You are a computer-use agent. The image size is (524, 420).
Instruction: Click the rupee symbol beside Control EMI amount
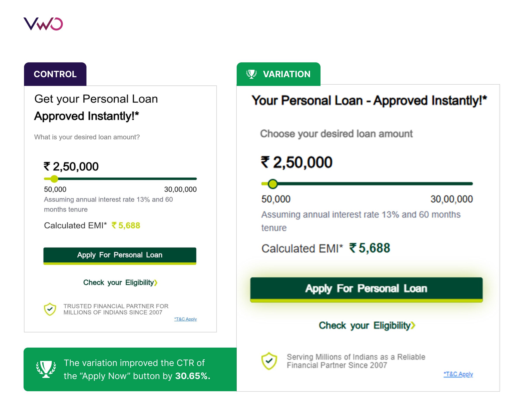click(x=114, y=225)
